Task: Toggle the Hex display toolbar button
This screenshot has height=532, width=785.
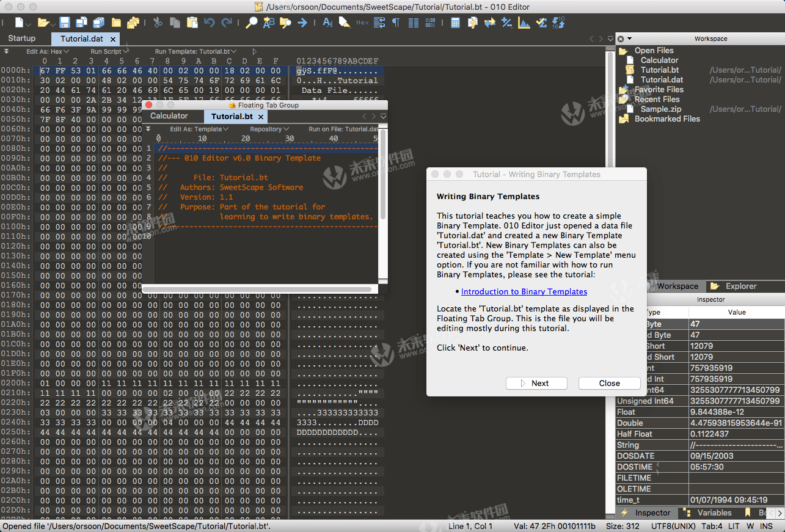Action: click(362, 23)
